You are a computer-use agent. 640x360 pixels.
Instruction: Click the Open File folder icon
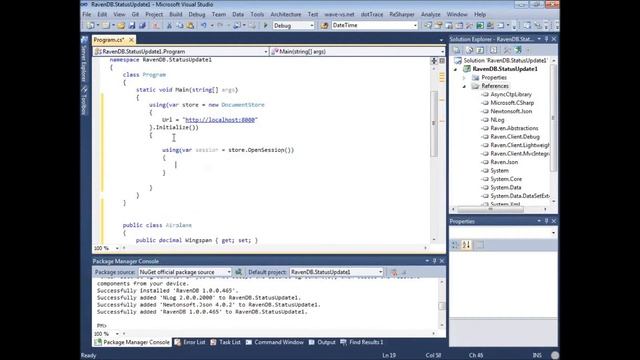(121, 26)
